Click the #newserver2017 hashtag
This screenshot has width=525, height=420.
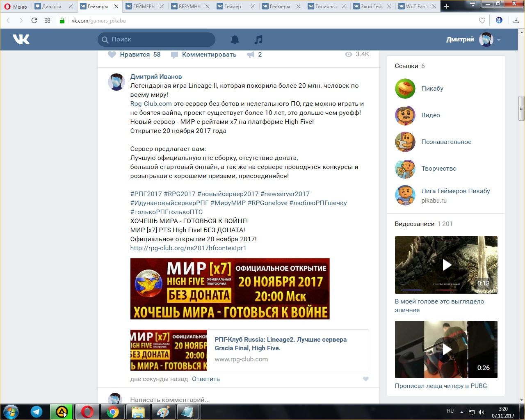coord(285,194)
